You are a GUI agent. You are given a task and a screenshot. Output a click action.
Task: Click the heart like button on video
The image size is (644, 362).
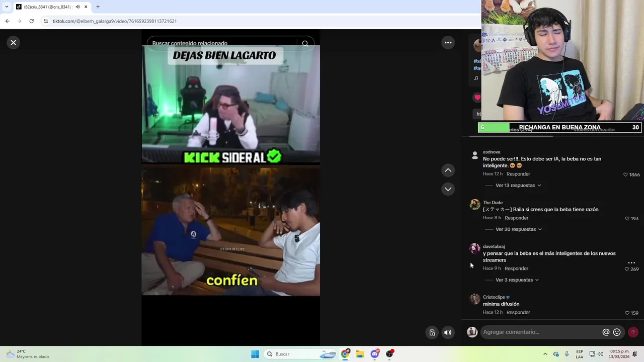477,98
